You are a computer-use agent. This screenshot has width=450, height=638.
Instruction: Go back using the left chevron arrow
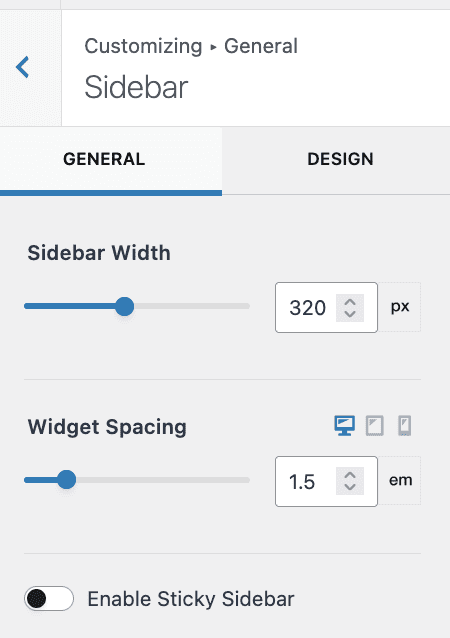point(23,67)
